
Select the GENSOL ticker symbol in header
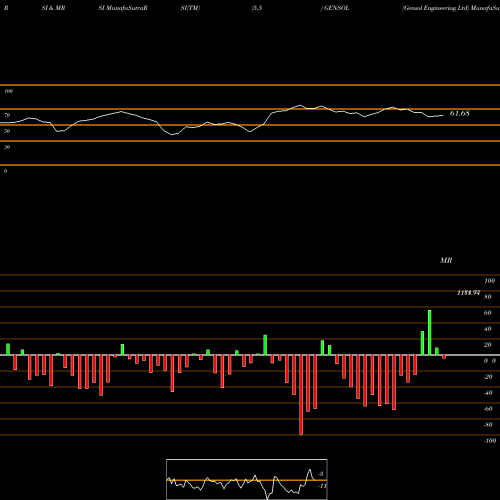pyautogui.click(x=337, y=8)
